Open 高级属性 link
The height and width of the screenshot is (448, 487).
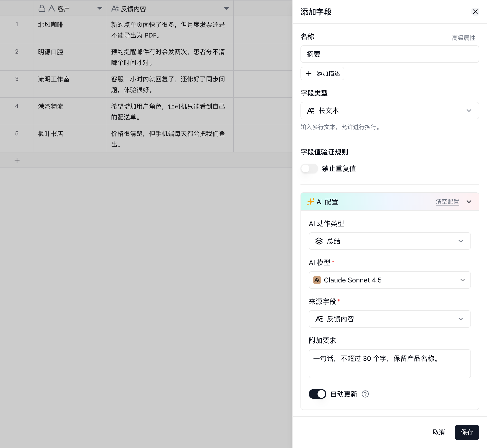pos(464,38)
